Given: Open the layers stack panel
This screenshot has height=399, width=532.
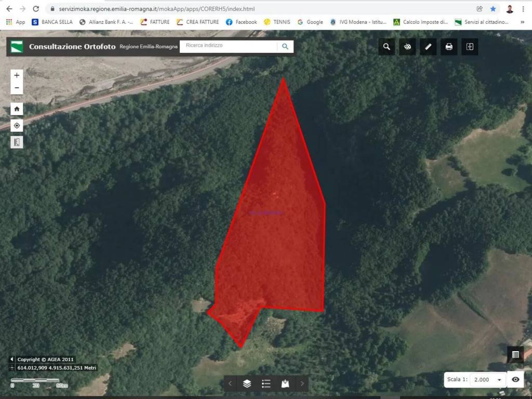Looking at the screenshot, I should tap(247, 384).
